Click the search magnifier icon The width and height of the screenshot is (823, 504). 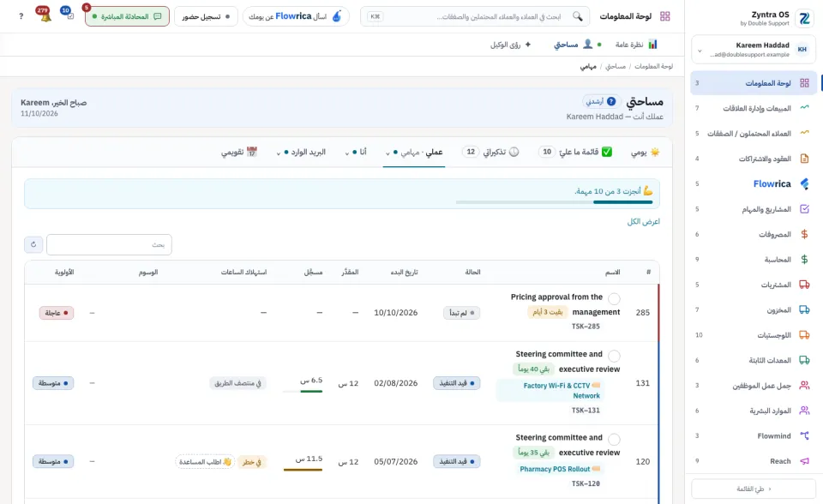click(x=577, y=16)
